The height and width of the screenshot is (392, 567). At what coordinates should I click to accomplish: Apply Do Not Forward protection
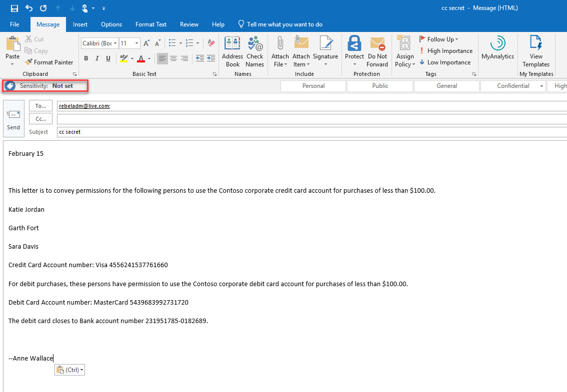(377, 51)
